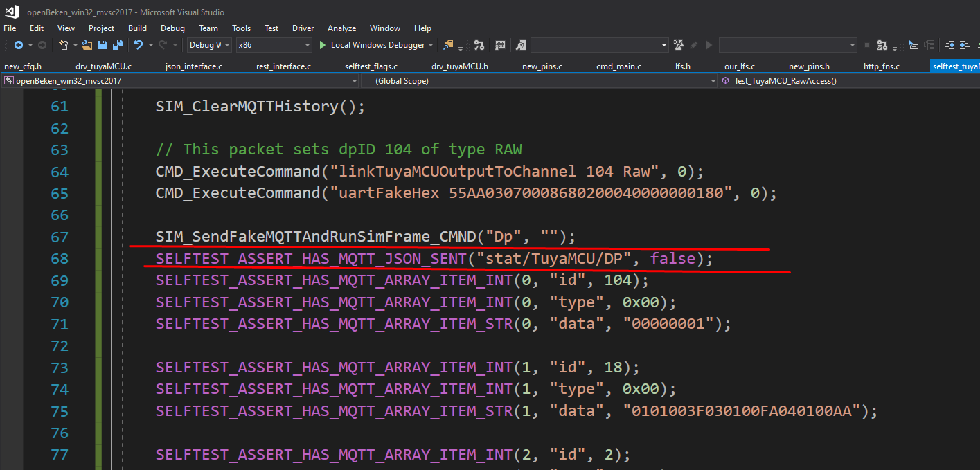Open the Test_TuyaMCU_RawAccess() member dropdown
The height and width of the screenshot is (470, 980).
coord(850,81)
